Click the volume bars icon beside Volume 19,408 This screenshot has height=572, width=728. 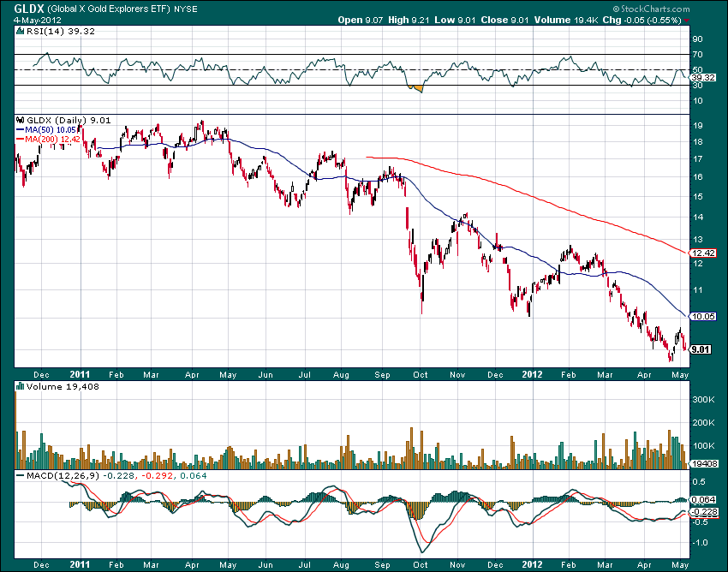tap(20, 386)
